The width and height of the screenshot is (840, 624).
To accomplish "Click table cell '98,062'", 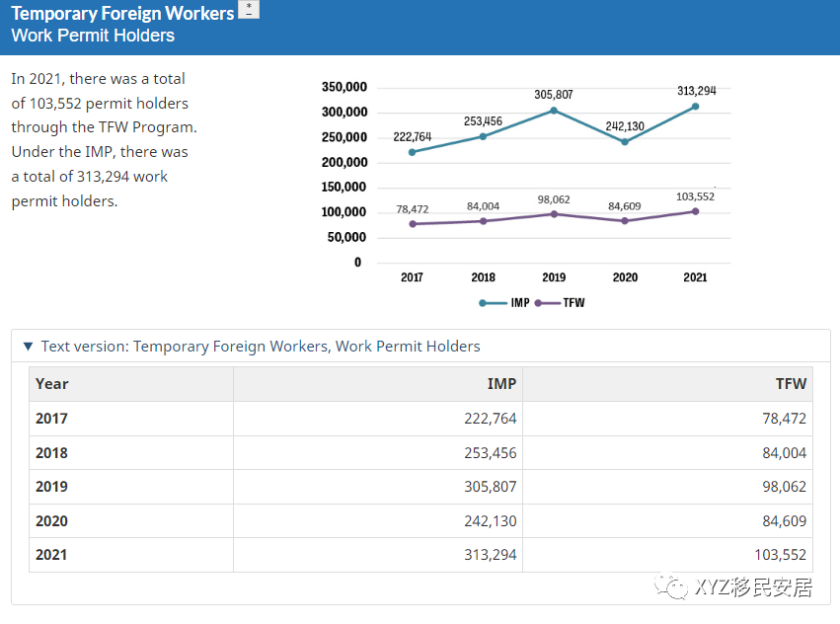I will [x=667, y=487].
